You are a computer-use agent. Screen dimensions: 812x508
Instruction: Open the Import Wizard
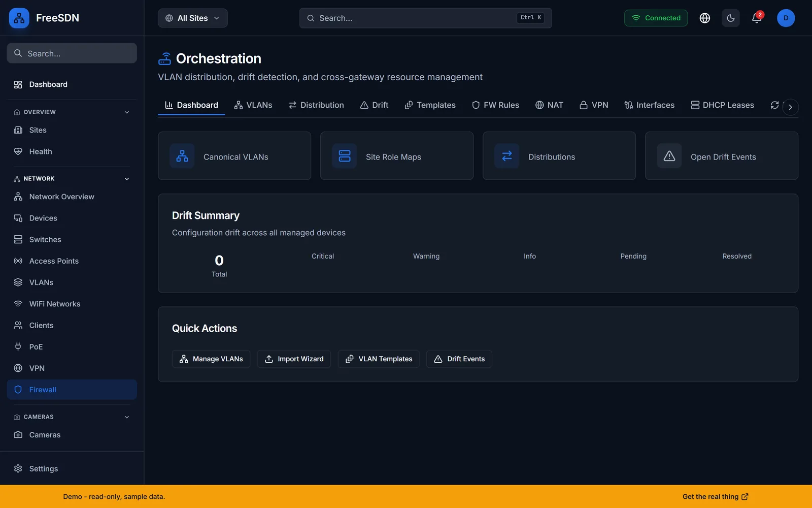(x=294, y=359)
